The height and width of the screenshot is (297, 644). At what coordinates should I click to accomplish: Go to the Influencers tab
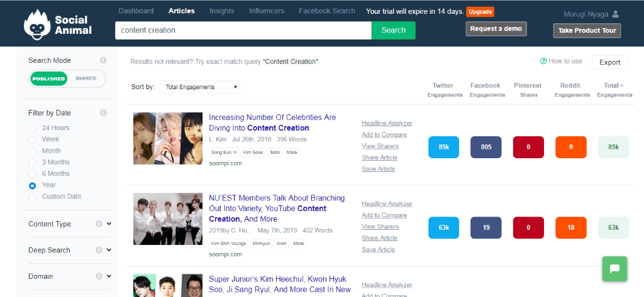pos(267,11)
